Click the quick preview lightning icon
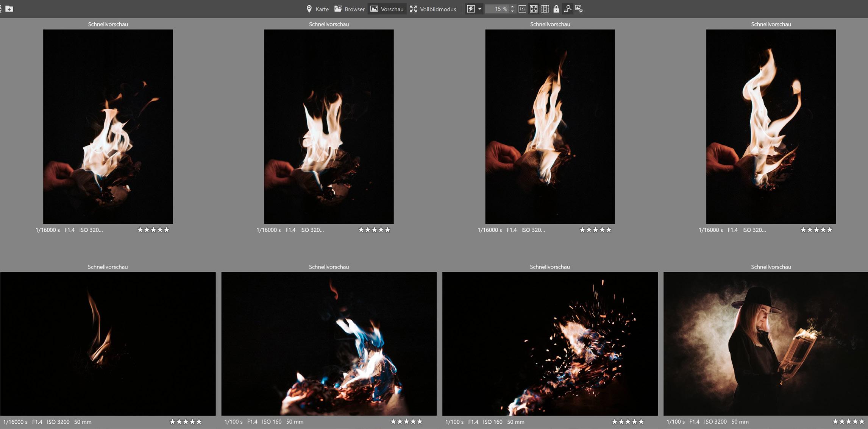Image resolution: width=868 pixels, height=429 pixels. tap(471, 9)
